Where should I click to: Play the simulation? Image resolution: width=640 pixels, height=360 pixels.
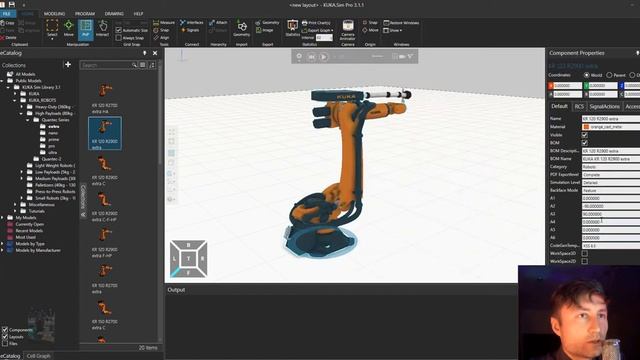(323, 57)
